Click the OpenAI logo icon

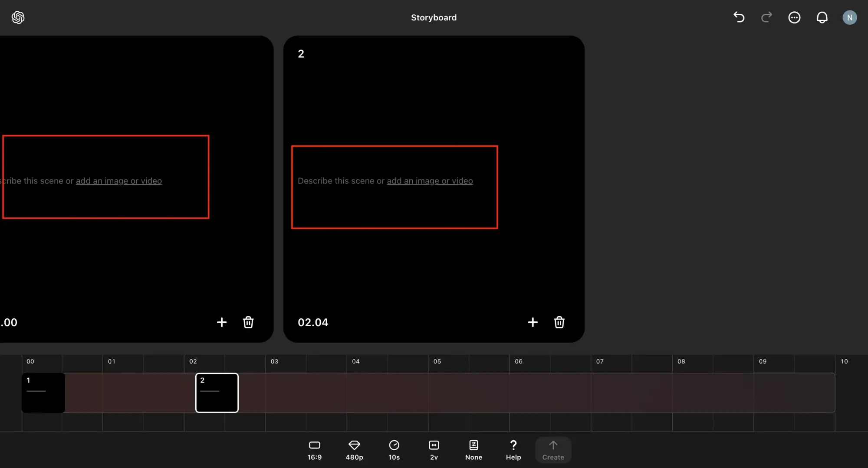point(18,17)
